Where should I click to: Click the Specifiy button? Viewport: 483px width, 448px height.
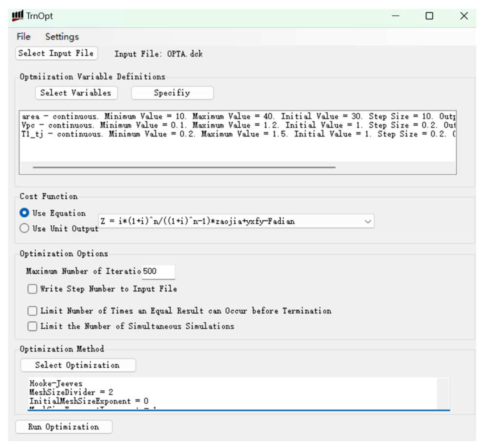coord(172,93)
